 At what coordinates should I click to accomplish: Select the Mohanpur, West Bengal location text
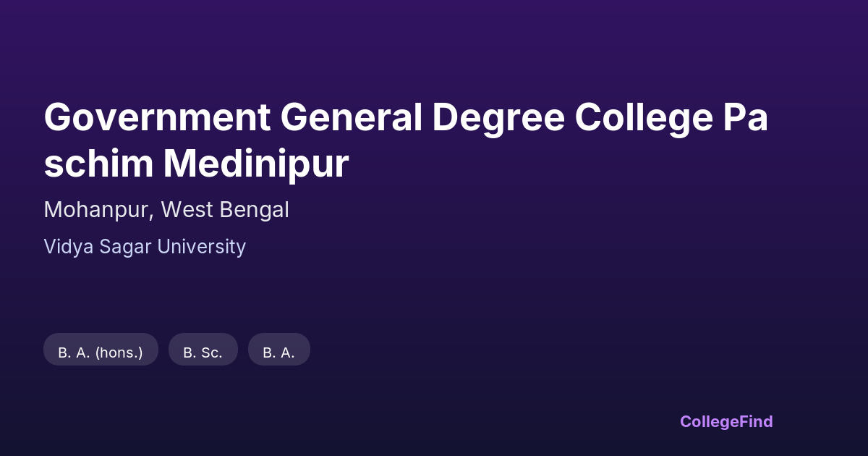pos(166,210)
